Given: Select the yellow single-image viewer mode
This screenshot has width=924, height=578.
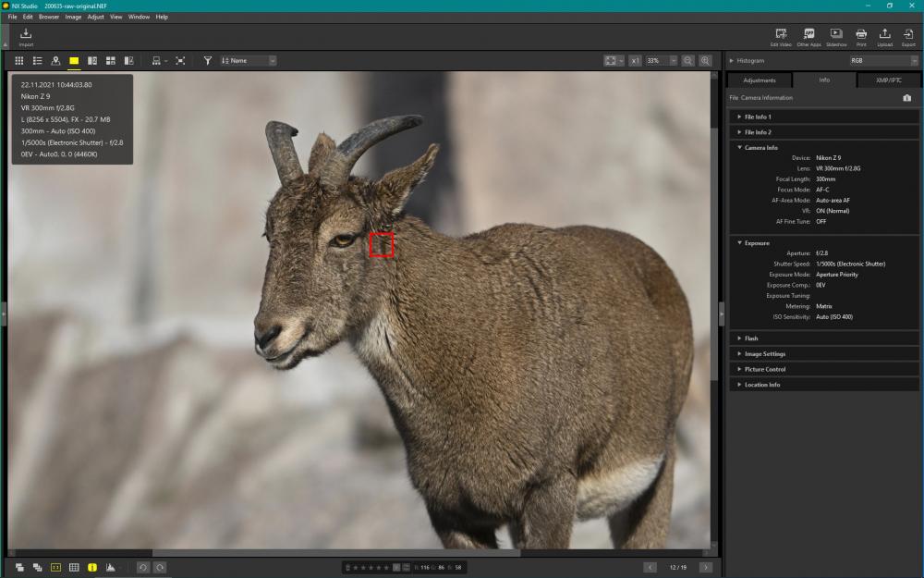Looking at the screenshot, I should (74, 61).
